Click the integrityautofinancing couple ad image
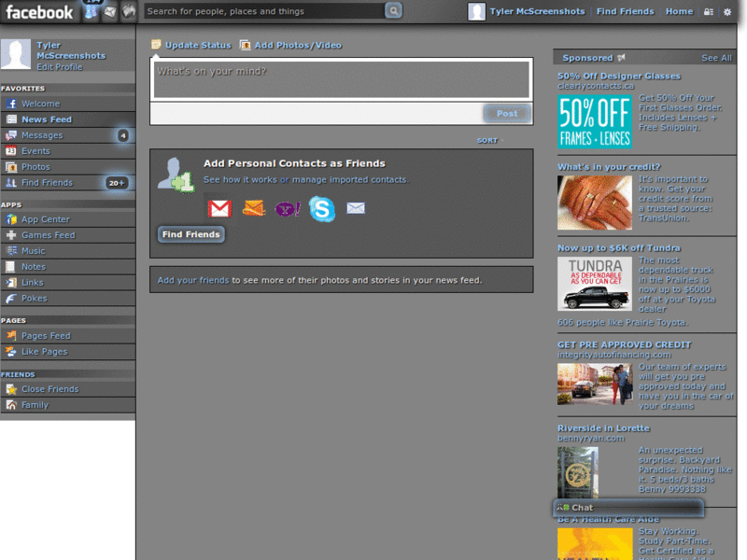 coord(595,384)
